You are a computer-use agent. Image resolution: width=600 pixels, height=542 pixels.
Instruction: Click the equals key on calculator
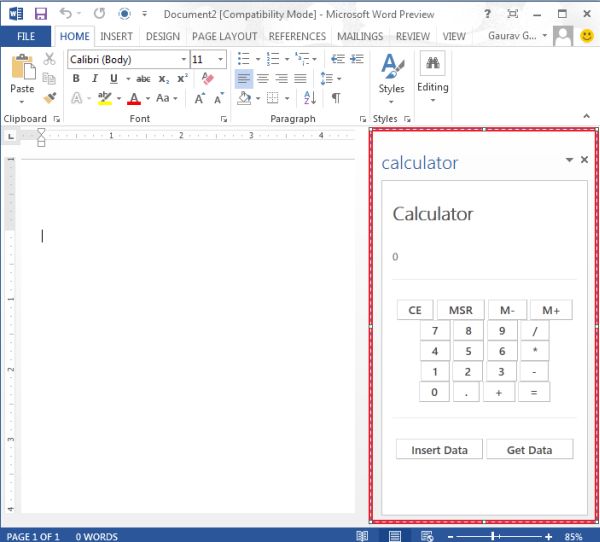534,392
